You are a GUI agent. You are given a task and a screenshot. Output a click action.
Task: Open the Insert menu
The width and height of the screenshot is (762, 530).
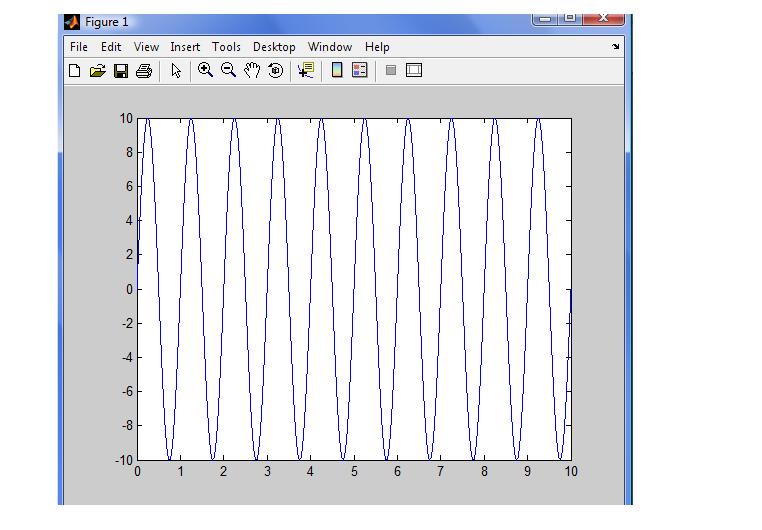pyautogui.click(x=185, y=47)
